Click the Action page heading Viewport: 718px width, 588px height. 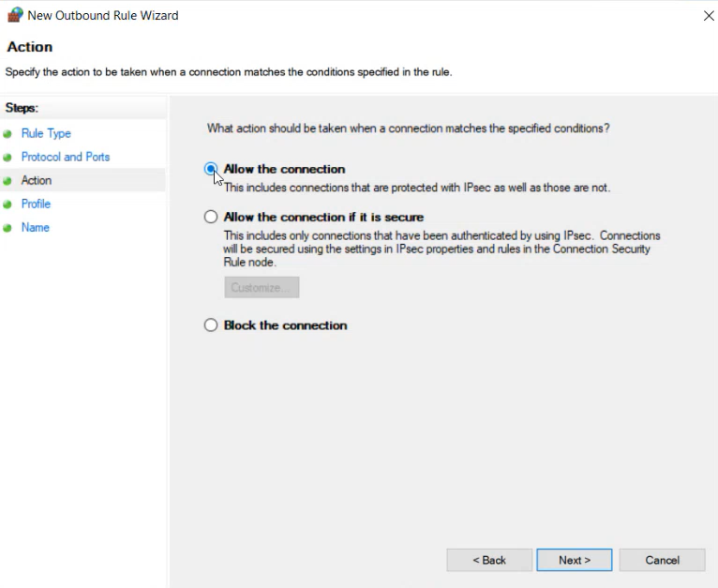coord(30,47)
